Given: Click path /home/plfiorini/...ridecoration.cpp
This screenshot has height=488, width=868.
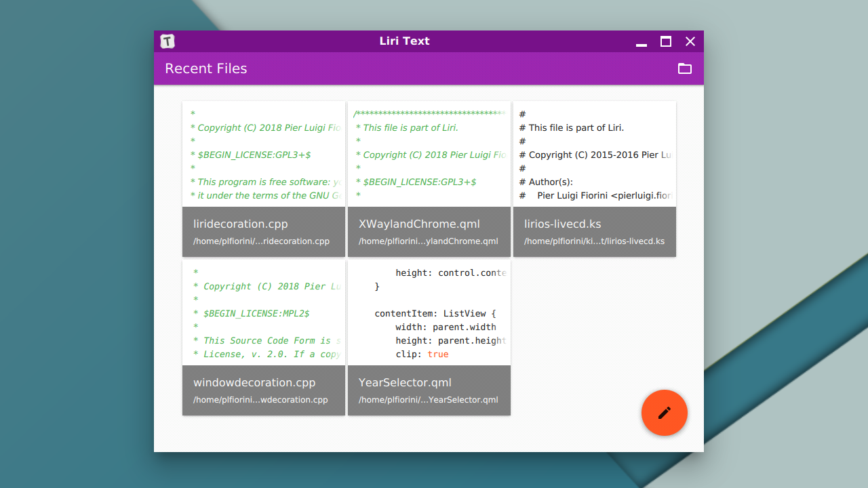Looking at the screenshot, I should click(261, 241).
